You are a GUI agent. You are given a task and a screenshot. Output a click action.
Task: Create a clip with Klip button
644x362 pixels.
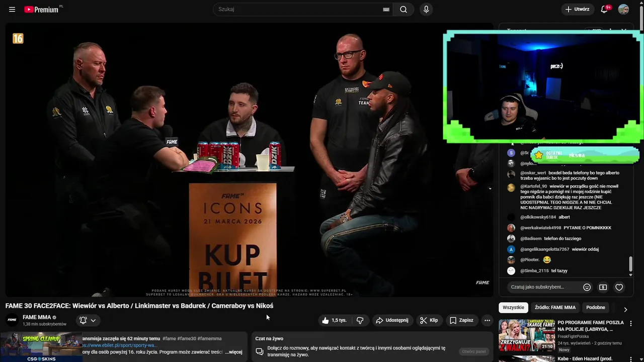coord(429,320)
